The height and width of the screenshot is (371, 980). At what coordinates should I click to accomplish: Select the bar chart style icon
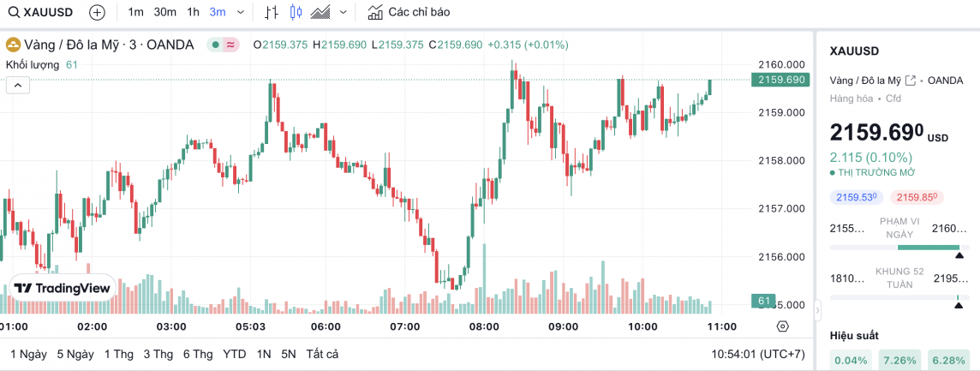(272, 12)
